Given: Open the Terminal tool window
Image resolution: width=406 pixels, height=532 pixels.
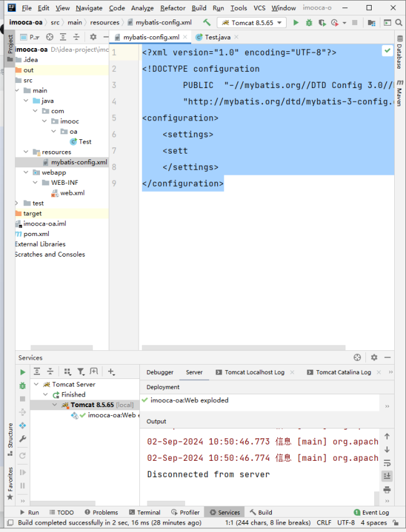Looking at the screenshot, I should (x=145, y=512).
